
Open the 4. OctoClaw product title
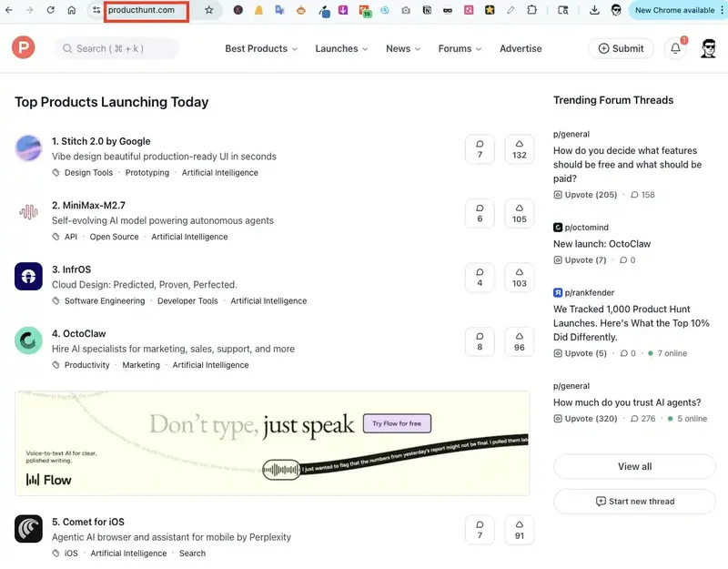click(x=79, y=333)
